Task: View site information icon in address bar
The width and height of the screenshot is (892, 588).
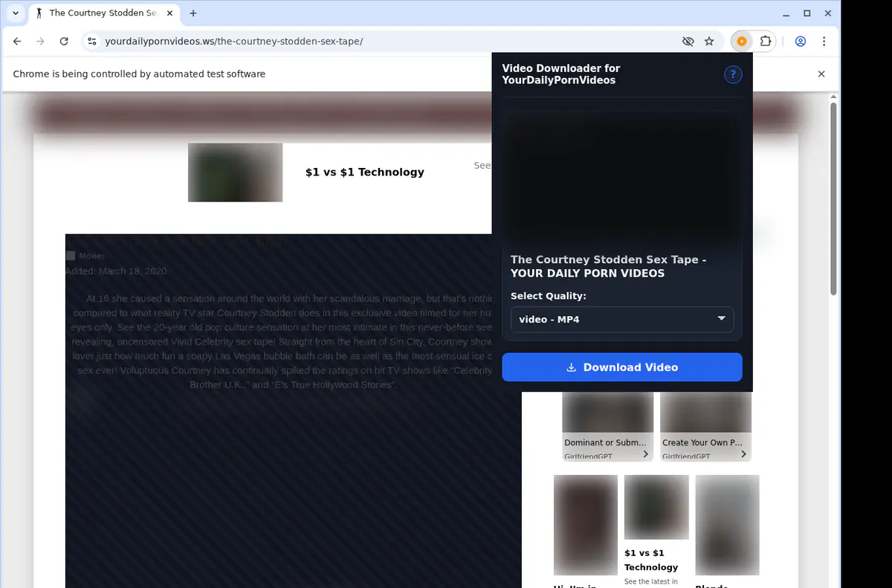Action: pyautogui.click(x=91, y=42)
